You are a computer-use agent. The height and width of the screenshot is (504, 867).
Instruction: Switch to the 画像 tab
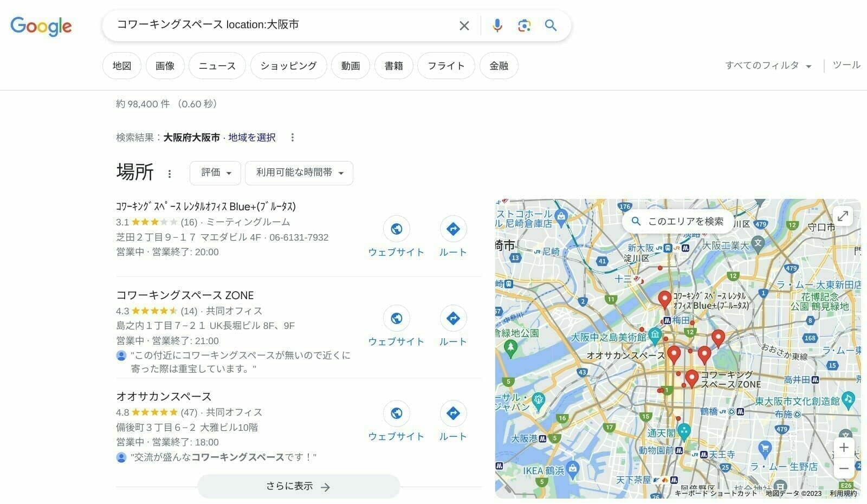pos(165,66)
